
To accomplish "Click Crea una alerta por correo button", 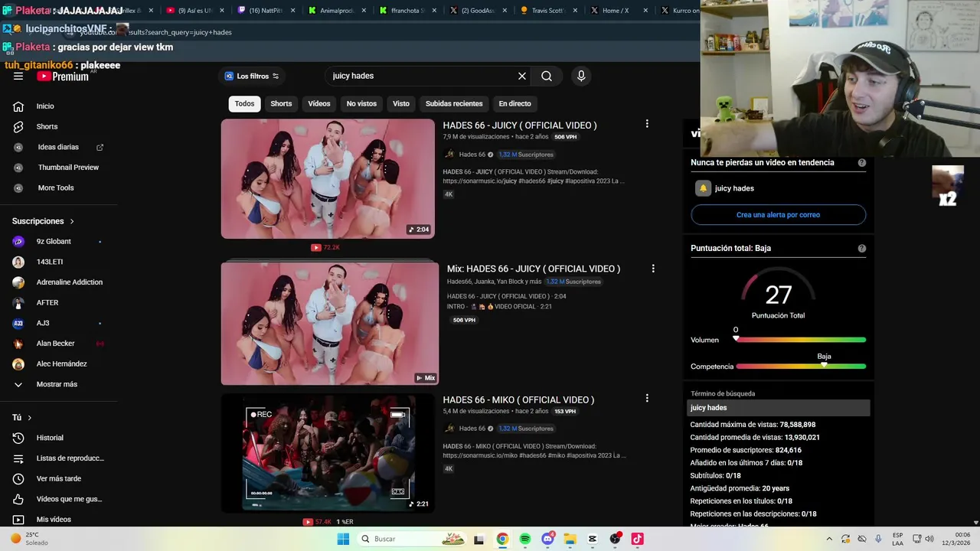I will coord(778,215).
